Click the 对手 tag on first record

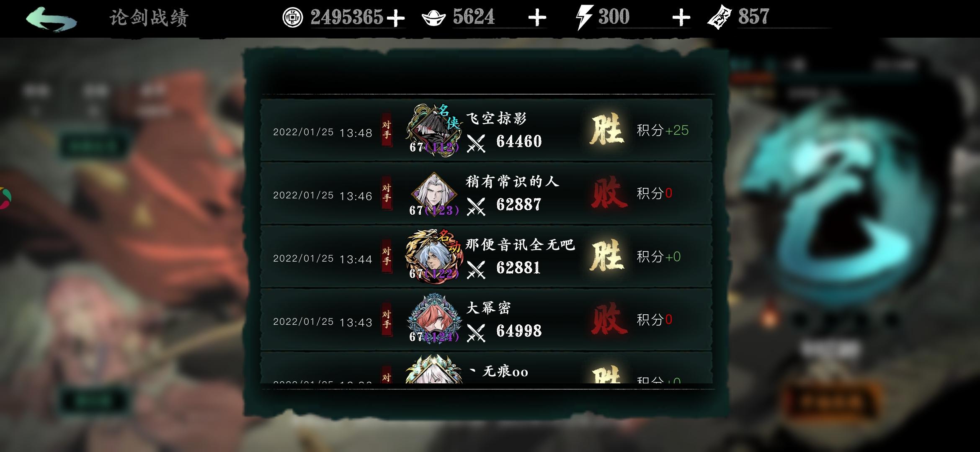tap(386, 130)
